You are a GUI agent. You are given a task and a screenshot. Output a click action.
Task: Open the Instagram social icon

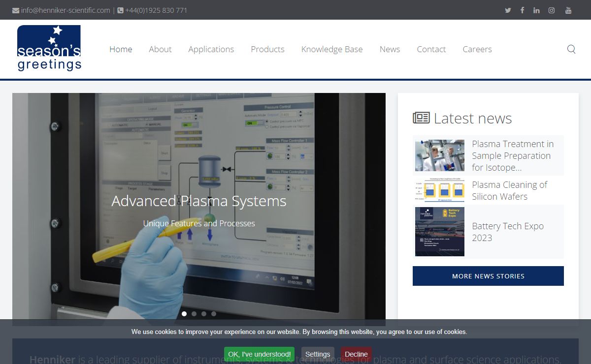tap(552, 10)
